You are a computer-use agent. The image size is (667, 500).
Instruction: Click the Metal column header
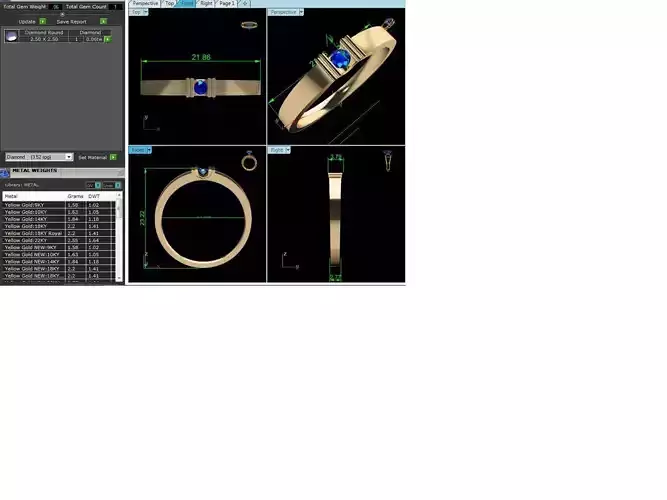click(34, 196)
